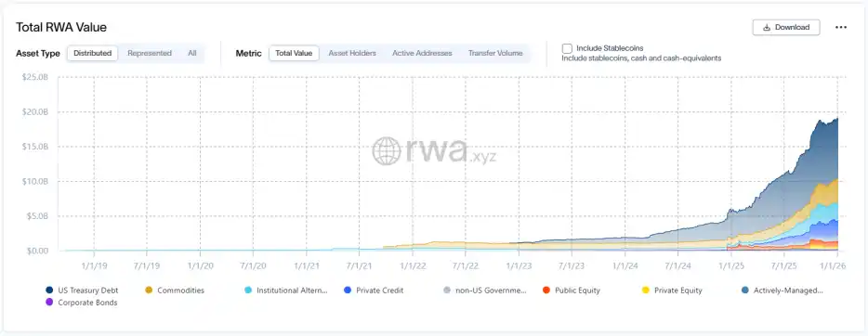Screen dimensions: 868x336
Task: Click the rwa.xyz globe watermark logo
Action: (386, 151)
